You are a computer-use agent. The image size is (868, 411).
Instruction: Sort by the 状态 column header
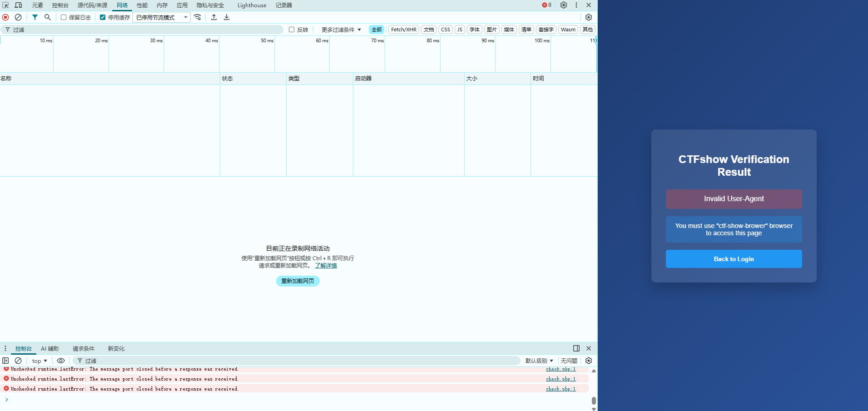pos(253,79)
